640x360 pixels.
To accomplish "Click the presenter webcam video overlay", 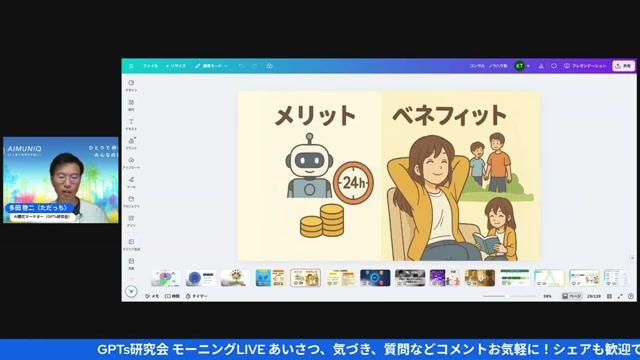I will [61, 180].
